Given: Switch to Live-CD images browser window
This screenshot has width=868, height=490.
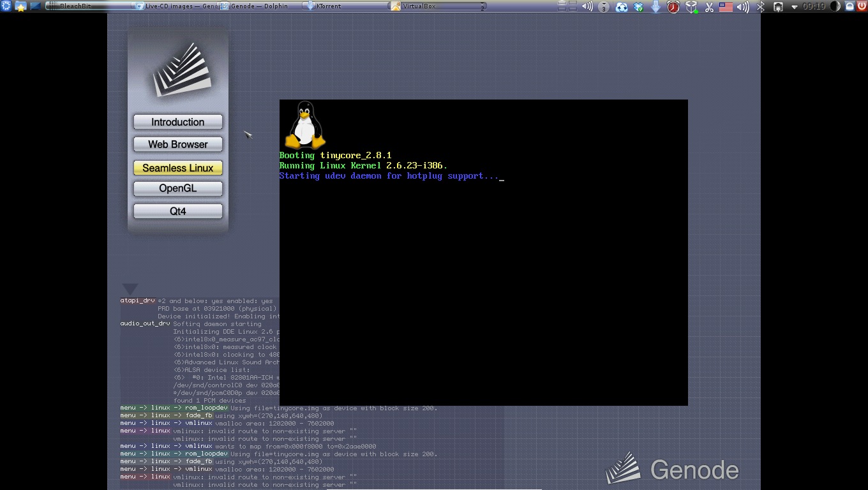Looking at the screenshot, I should pyautogui.click(x=176, y=6).
